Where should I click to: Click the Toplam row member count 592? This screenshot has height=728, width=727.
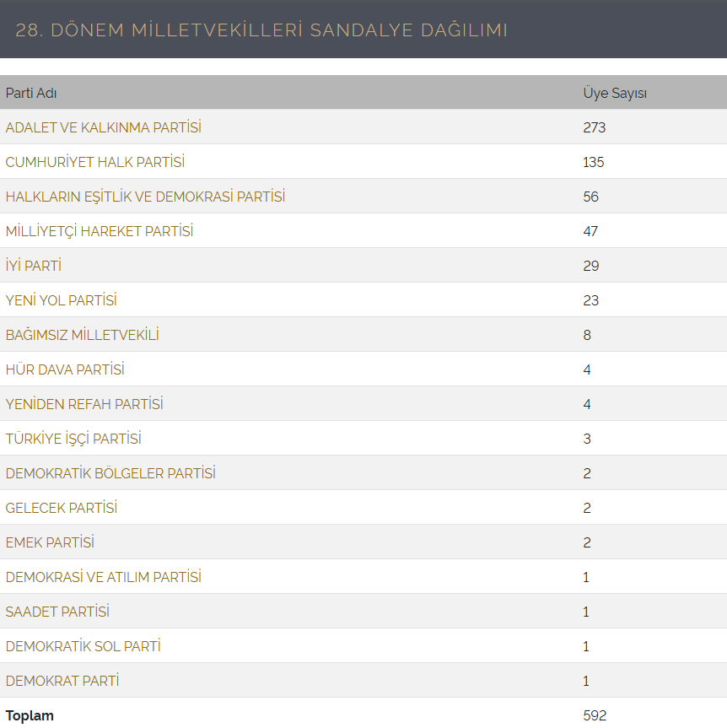pyautogui.click(x=595, y=715)
